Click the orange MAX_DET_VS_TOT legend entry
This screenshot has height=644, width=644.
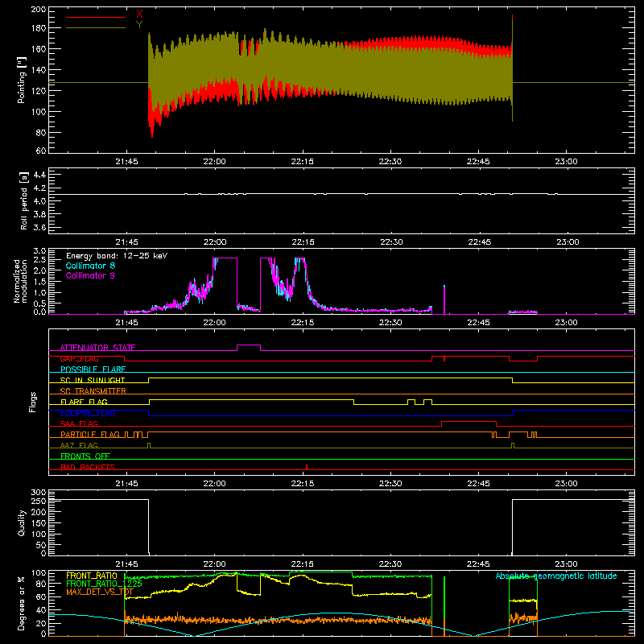point(99,592)
